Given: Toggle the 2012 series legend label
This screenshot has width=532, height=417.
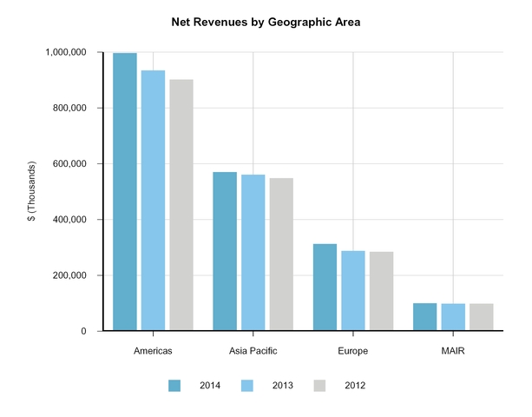Looking at the screenshot, I should click(x=354, y=385).
